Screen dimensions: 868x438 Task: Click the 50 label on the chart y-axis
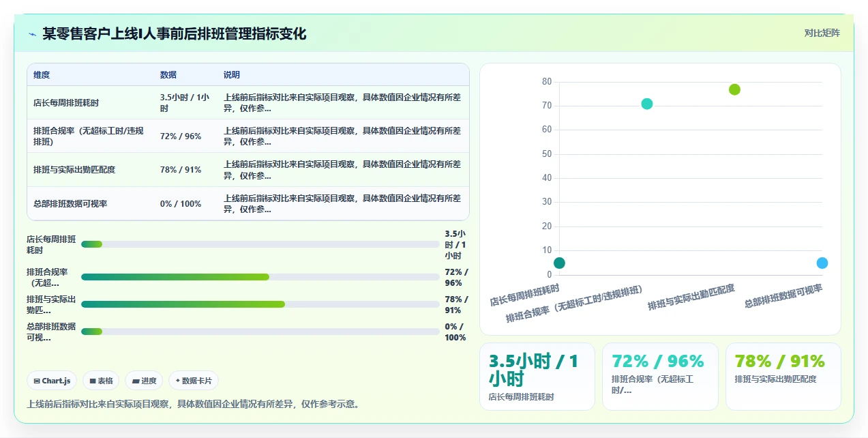[x=547, y=154]
